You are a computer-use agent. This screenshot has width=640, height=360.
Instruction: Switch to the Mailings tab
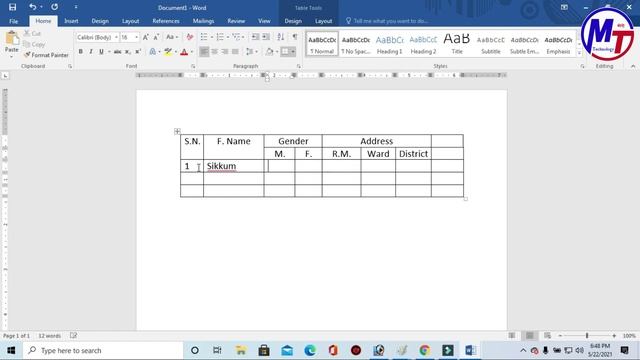pyautogui.click(x=203, y=21)
